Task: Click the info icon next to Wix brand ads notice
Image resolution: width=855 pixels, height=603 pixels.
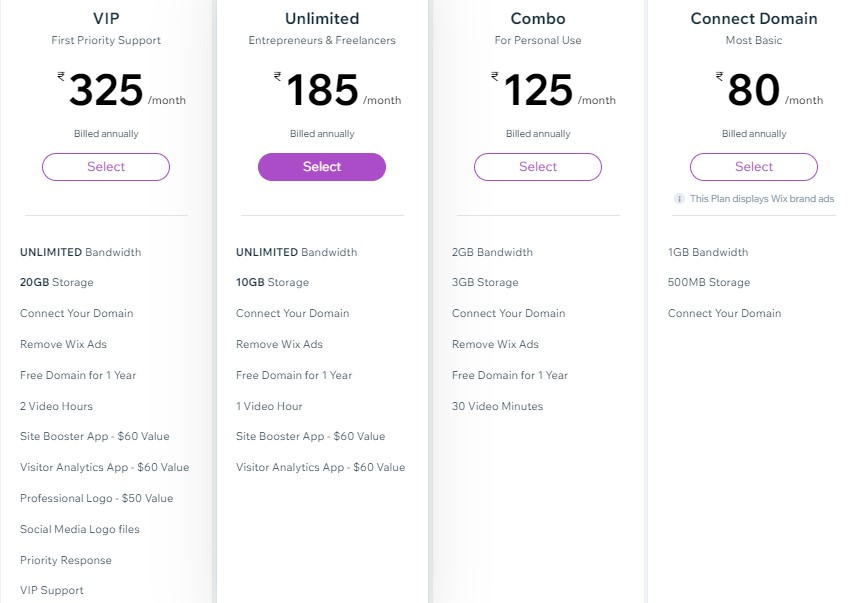Action: (x=681, y=199)
